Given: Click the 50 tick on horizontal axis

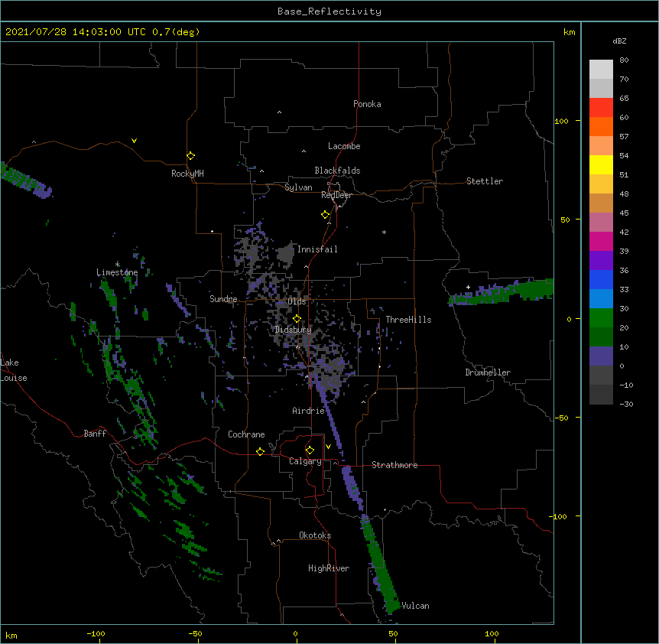Looking at the screenshot, I should point(394,634).
